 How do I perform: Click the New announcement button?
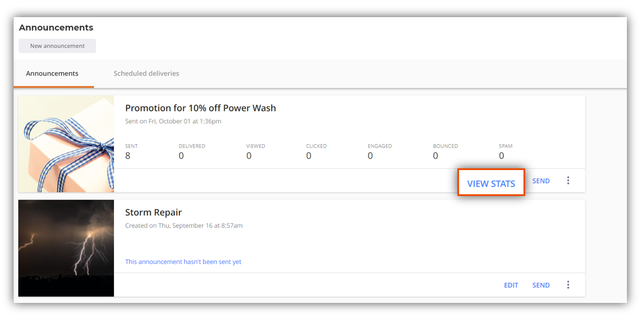point(57,46)
